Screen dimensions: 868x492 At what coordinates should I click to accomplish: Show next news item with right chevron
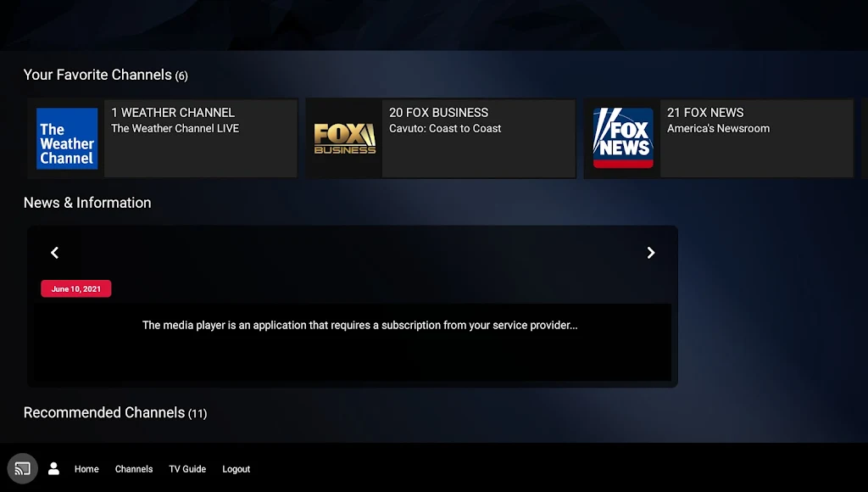coord(651,253)
